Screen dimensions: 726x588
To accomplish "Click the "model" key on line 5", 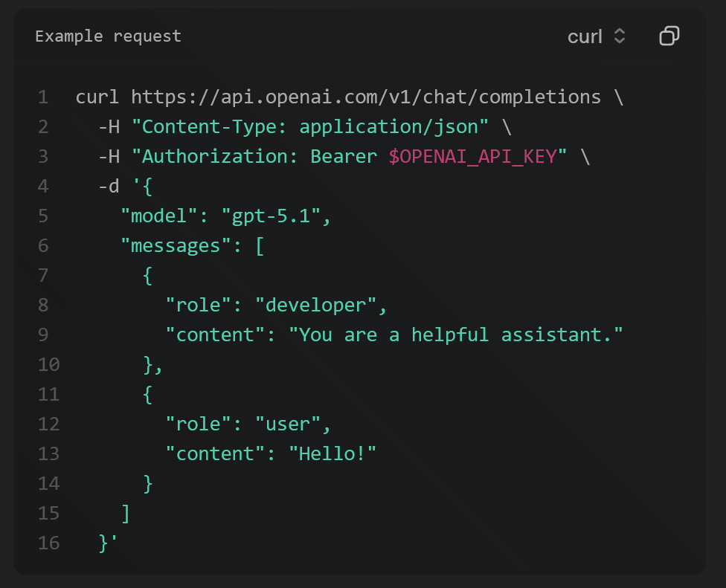I will coord(159,216).
